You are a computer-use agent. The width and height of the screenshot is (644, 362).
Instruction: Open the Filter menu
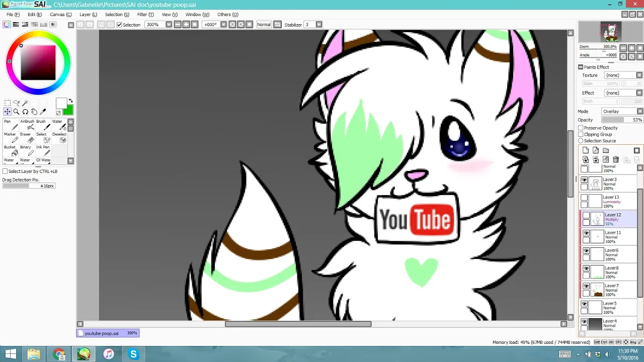point(145,15)
